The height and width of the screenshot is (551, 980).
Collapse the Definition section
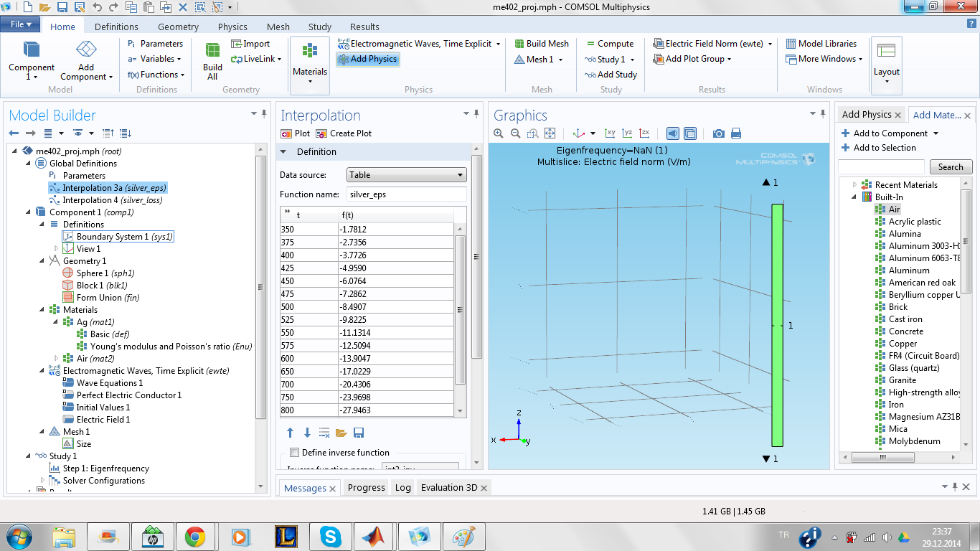point(283,152)
